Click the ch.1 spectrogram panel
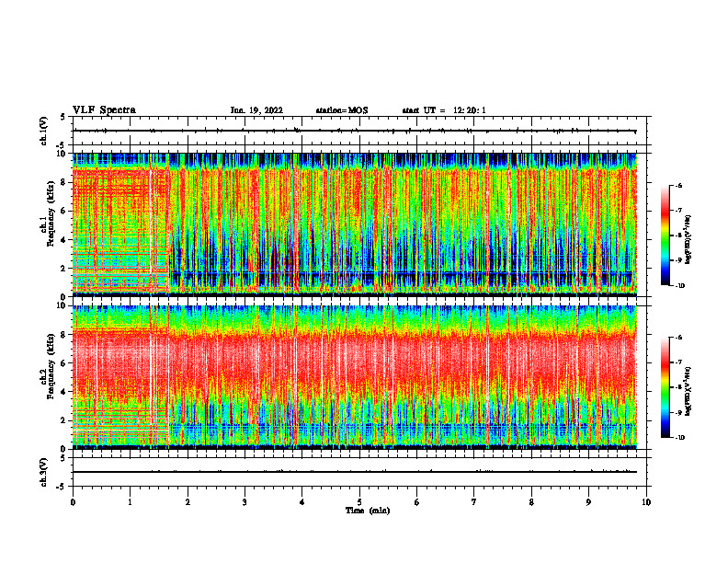 coord(355,224)
